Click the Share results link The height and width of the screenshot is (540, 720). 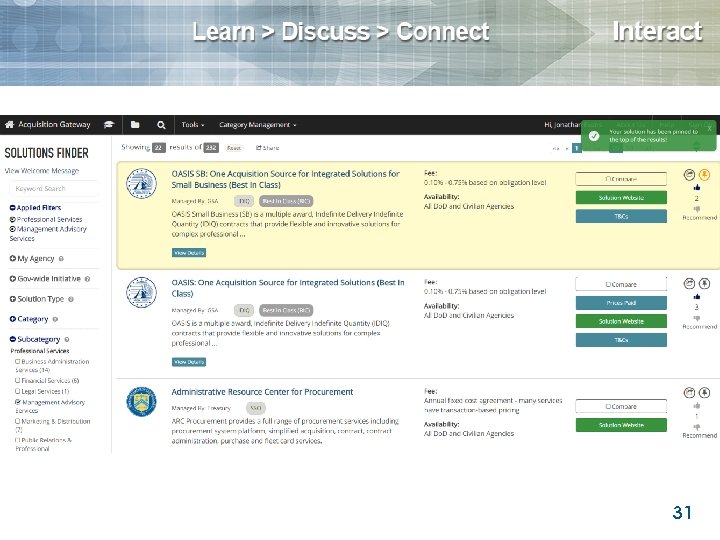coord(267,148)
